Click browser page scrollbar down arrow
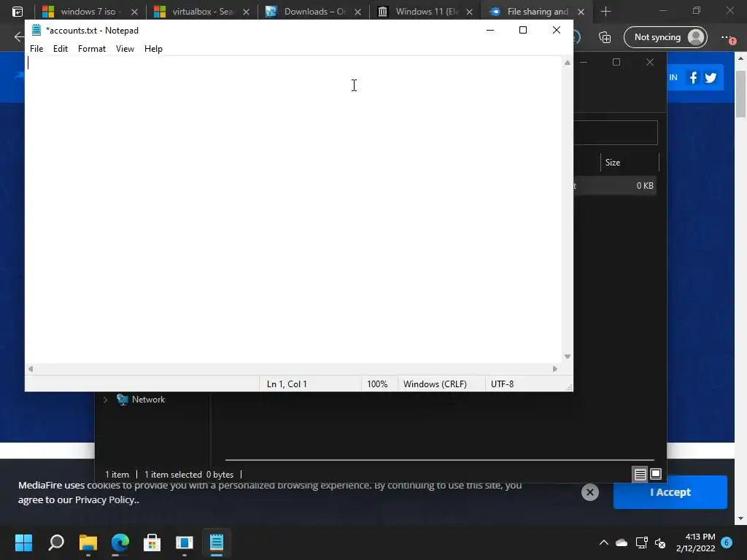The width and height of the screenshot is (747, 560). 741,518
